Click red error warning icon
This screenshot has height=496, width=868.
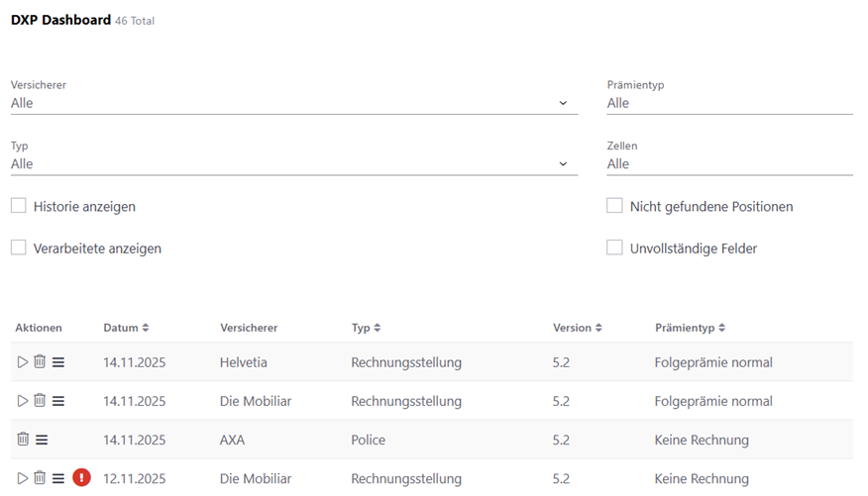(x=81, y=478)
